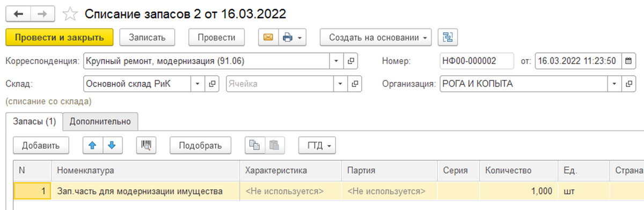Click the printer icon
Screen dimensions: 644x210
point(288,37)
